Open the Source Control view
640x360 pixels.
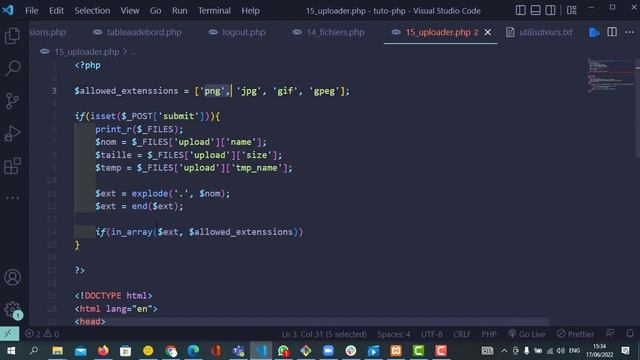coord(12,101)
